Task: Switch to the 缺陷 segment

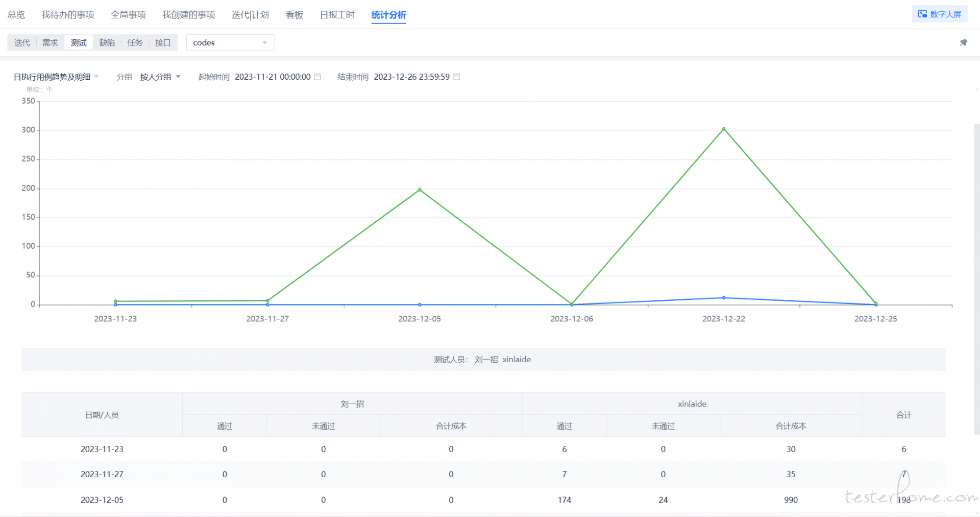Action: click(x=107, y=42)
